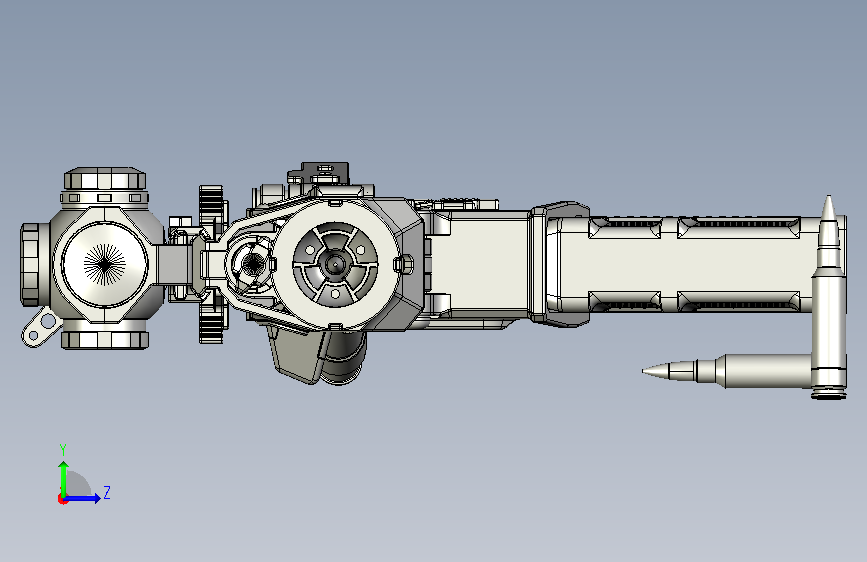This screenshot has height=562, width=867.
Task: Select the red X axis origin point
Action: tap(62, 499)
